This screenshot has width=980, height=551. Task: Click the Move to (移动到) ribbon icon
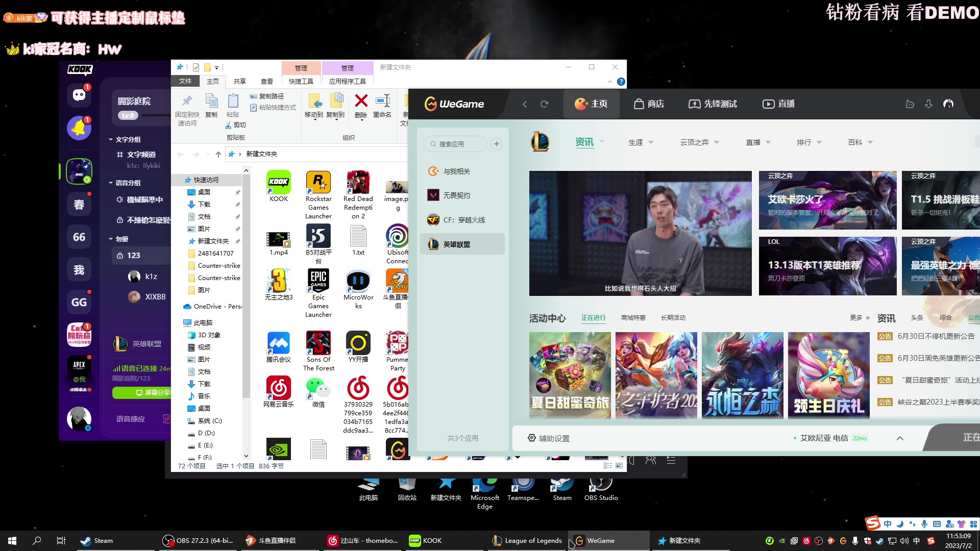click(x=314, y=106)
